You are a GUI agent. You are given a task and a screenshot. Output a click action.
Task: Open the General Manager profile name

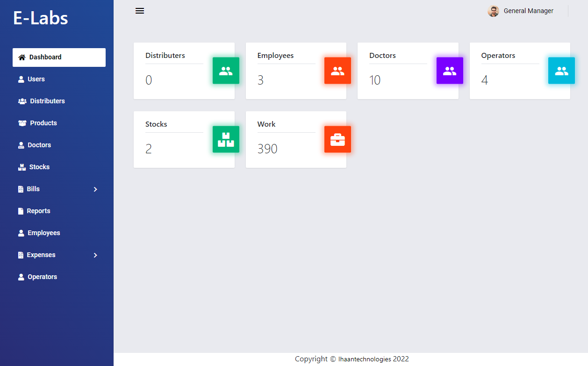click(x=529, y=11)
